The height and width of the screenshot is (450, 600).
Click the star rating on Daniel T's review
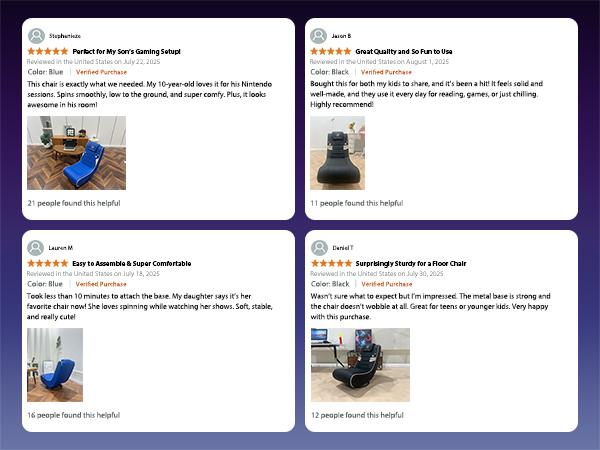point(331,263)
